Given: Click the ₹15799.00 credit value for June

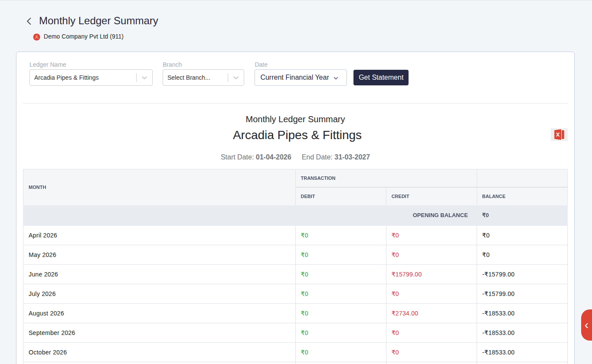Looking at the screenshot, I should click(x=406, y=274).
